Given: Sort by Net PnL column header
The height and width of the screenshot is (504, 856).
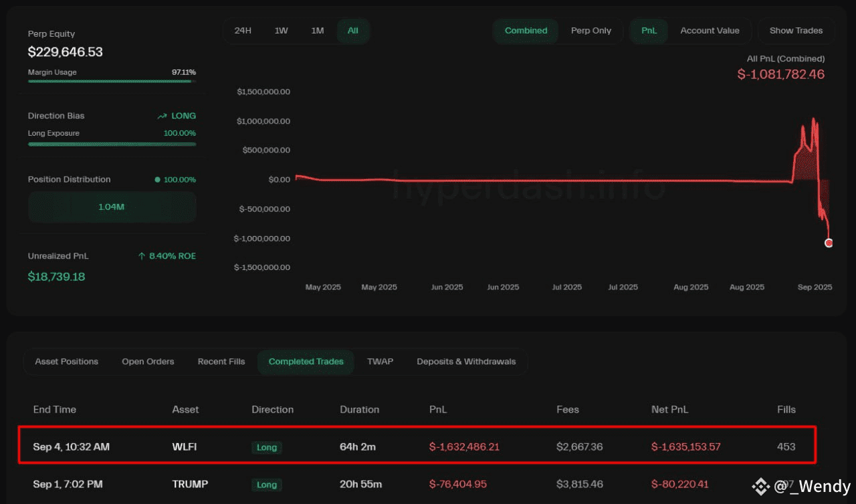Looking at the screenshot, I should [669, 409].
